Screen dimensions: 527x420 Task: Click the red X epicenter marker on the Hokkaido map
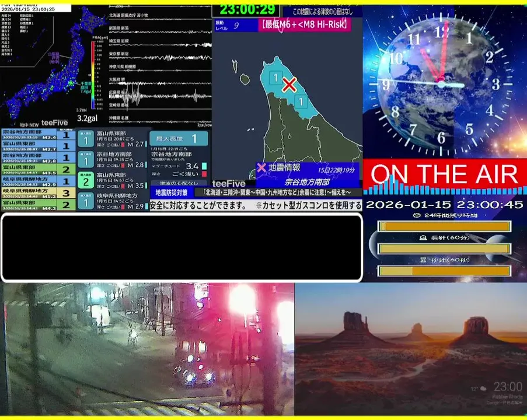(289, 85)
